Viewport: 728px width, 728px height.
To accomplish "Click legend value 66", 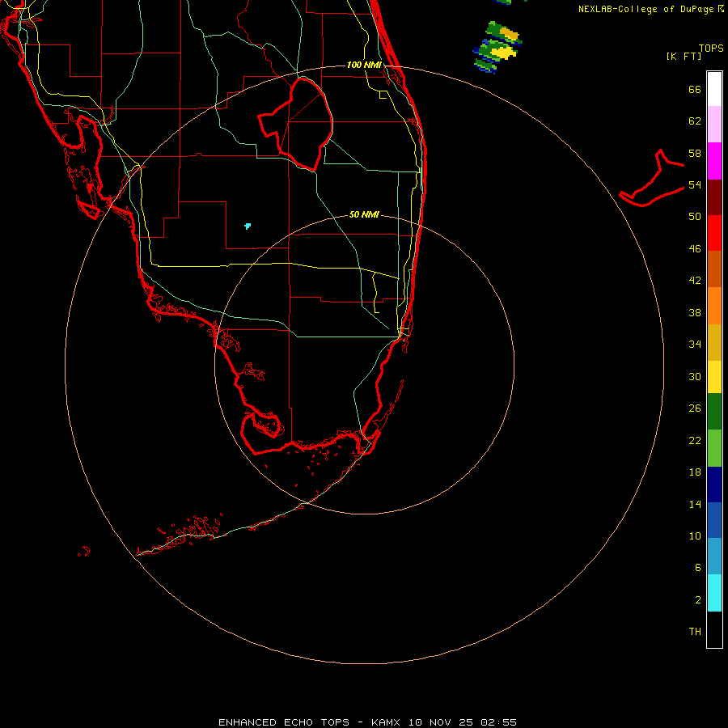I will 695,89.
